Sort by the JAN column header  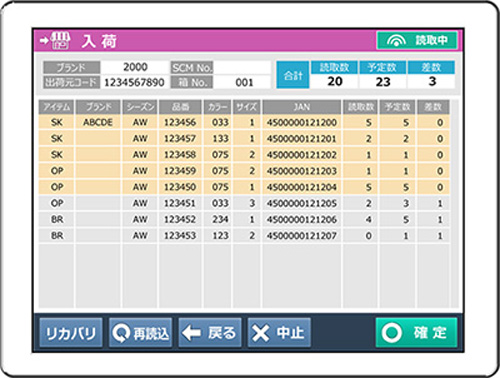tap(302, 107)
